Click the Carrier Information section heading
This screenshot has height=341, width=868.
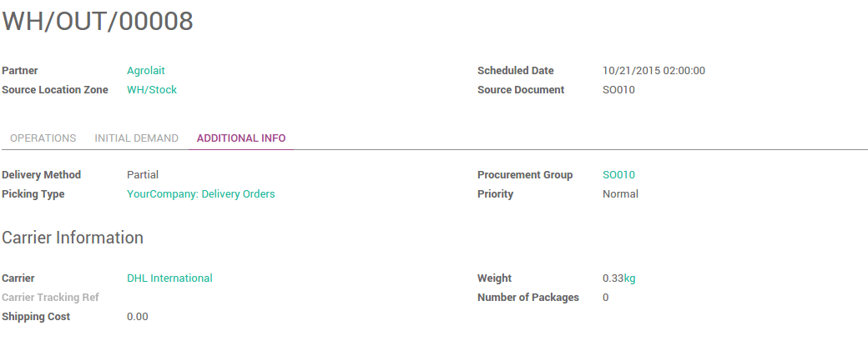coord(73,238)
